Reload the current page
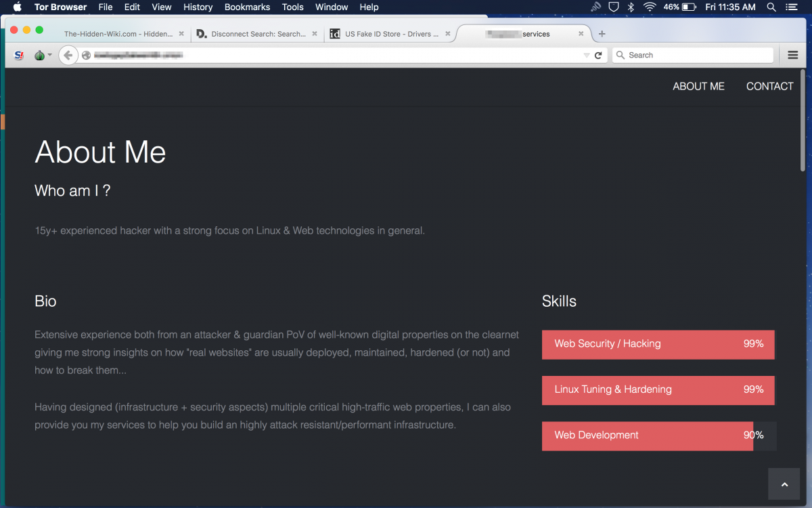812x508 pixels. click(x=598, y=56)
